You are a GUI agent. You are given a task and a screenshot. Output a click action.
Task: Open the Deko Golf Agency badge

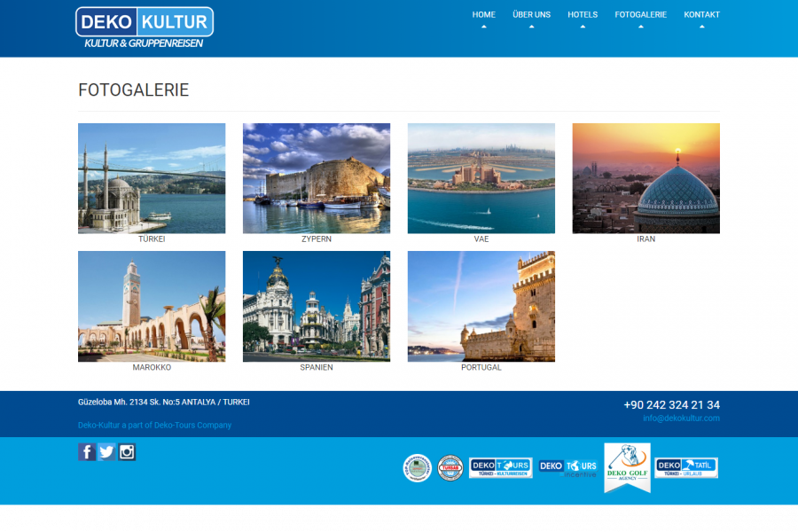point(627,466)
